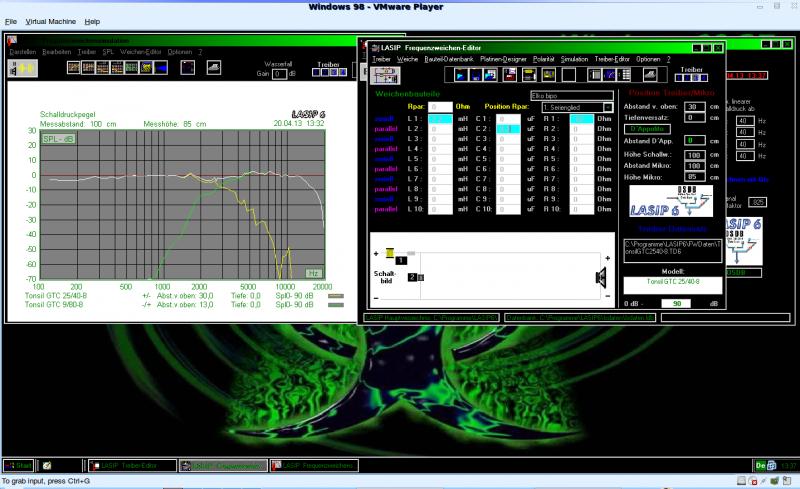Open the Bearbeiten menu in simulation window
The height and width of the screenshot is (489, 800).
(57, 52)
